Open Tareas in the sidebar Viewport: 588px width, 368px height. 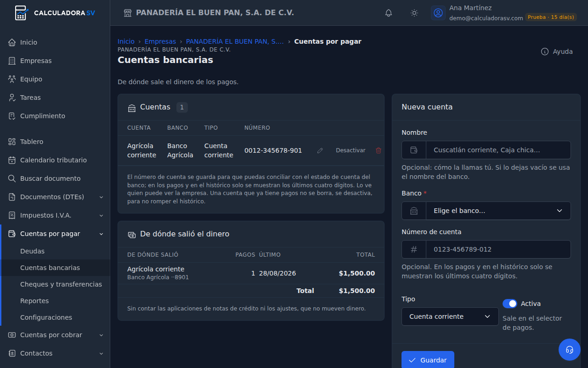point(55,98)
